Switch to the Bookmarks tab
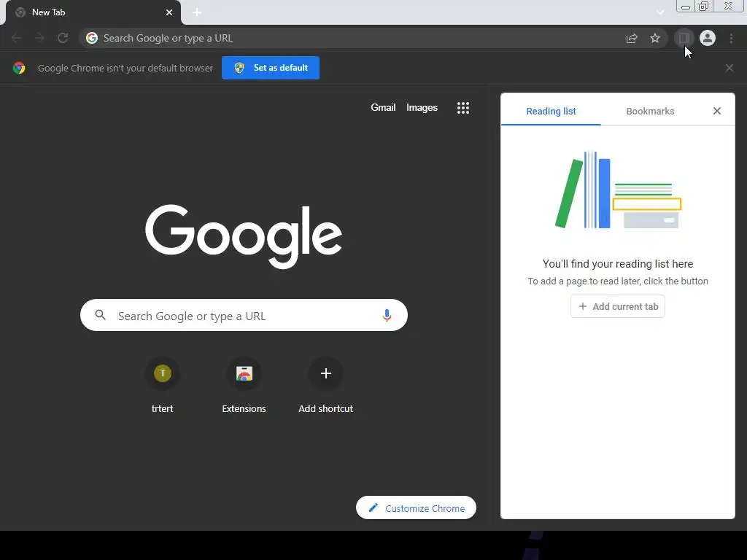This screenshot has width=747, height=560. (650, 111)
